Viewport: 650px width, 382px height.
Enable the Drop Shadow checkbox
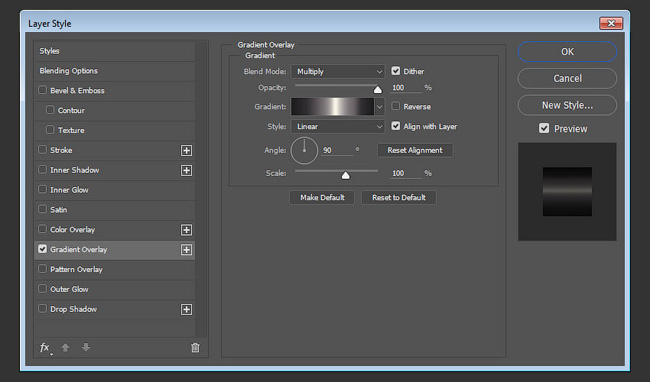pos(42,309)
